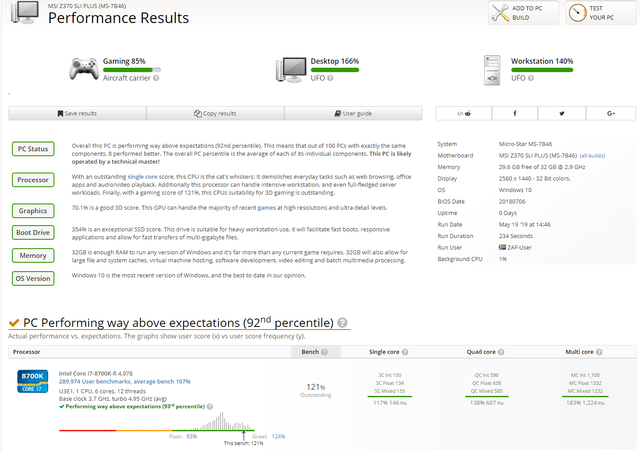Share results on Twitter
Screen dimensions: 640x453
coord(562,113)
